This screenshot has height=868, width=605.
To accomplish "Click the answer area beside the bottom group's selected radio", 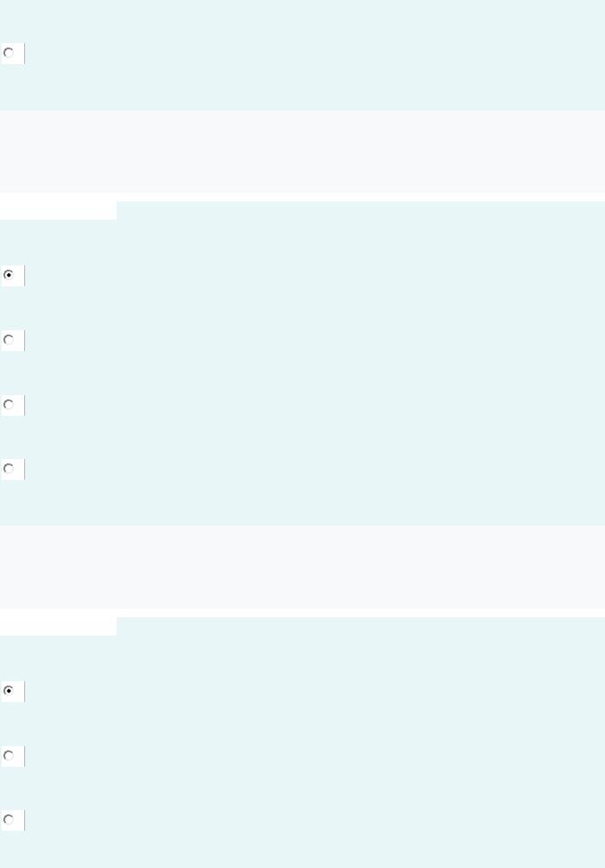I will 315,692.
